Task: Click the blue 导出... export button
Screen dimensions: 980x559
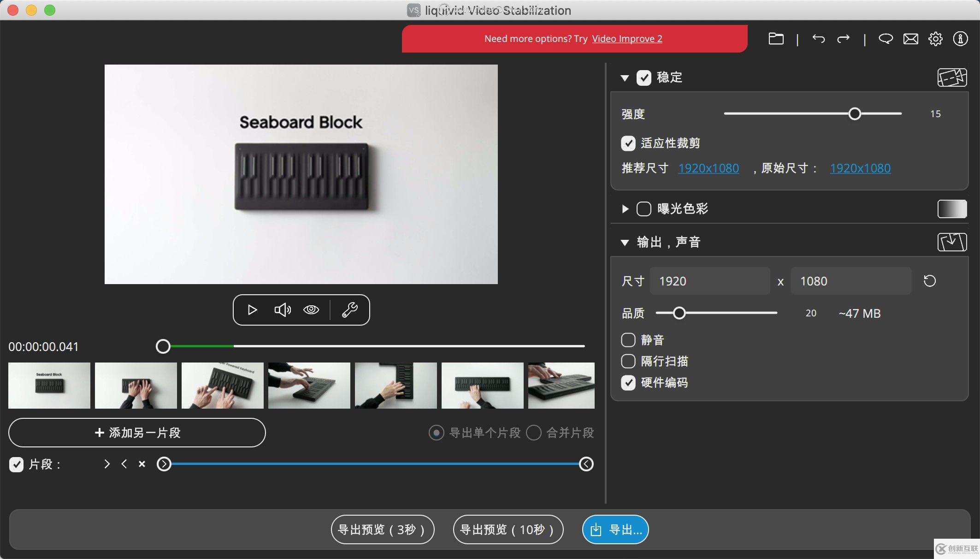Action: point(615,529)
